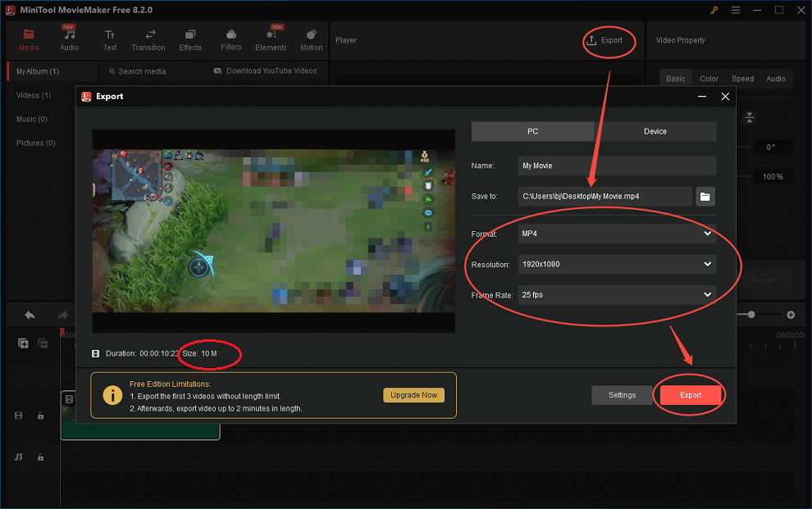
Task: Click the Save to path field
Action: coord(604,197)
